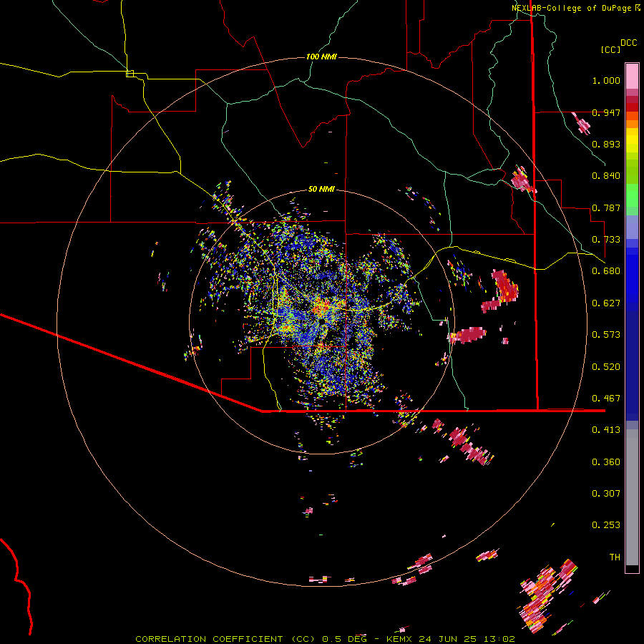The height and width of the screenshot is (644, 644).
Task: Click the TH label on color scale
Action: coord(615,557)
